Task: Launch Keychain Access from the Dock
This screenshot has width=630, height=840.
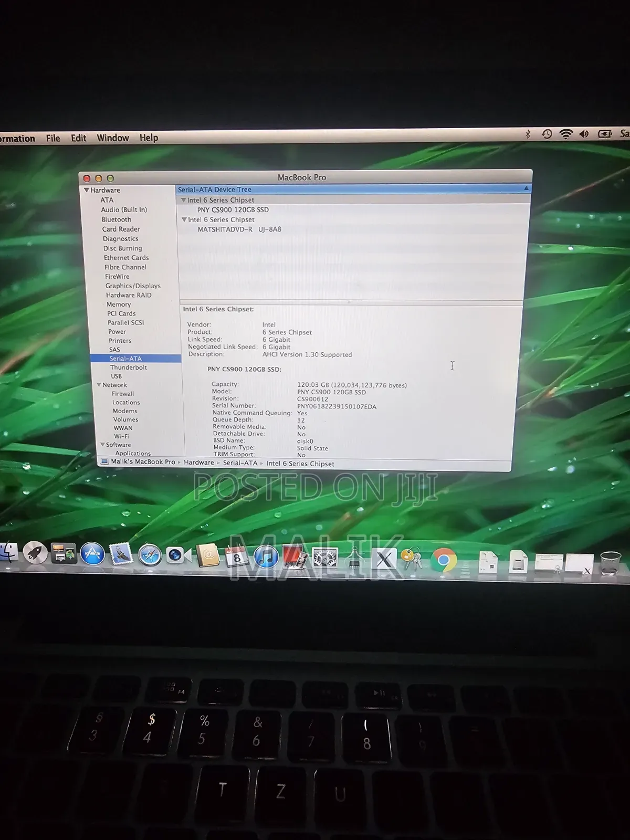Action: tap(412, 560)
